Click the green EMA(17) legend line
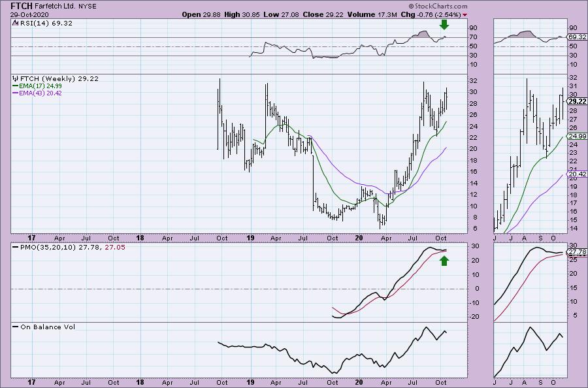Image resolution: width=588 pixels, height=388 pixels. (16, 86)
